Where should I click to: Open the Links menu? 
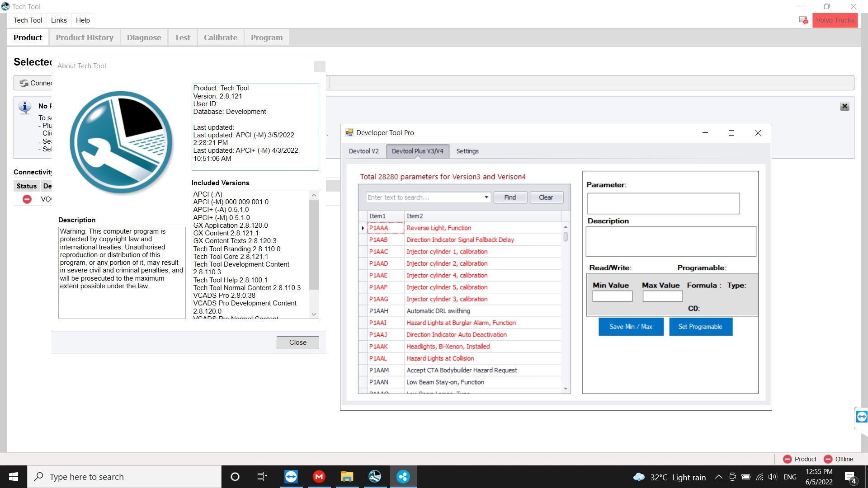(59, 20)
